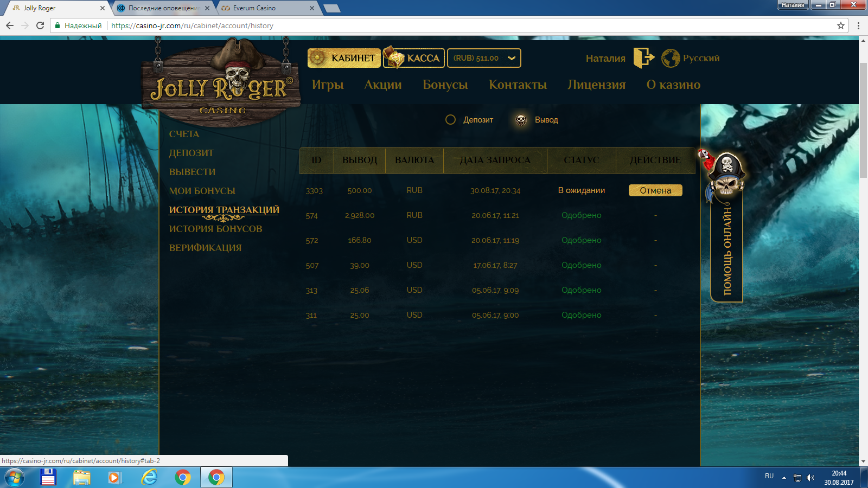
Task: Open the Акции menu
Action: coord(383,85)
